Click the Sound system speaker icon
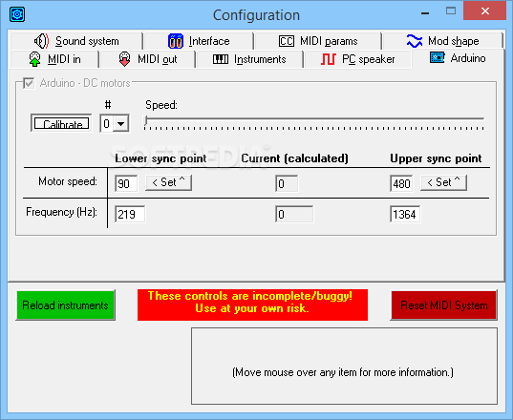This screenshot has height=420, width=513. (x=41, y=41)
